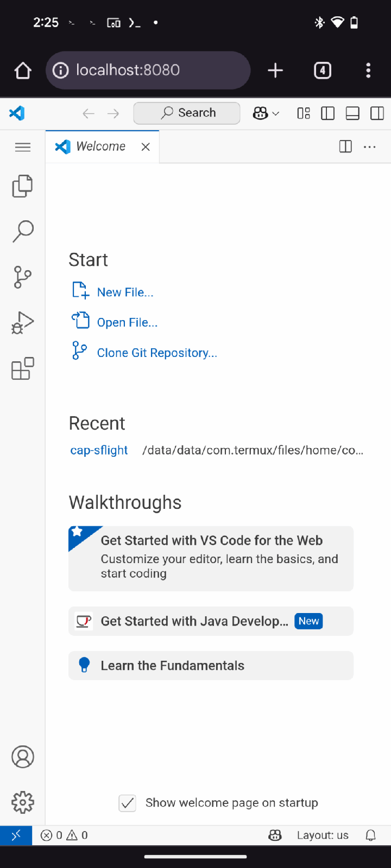Image resolution: width=391 pixels, height=868 pixels.
Task: Open the notifications bell in status bar
Action: pos(370,835)
